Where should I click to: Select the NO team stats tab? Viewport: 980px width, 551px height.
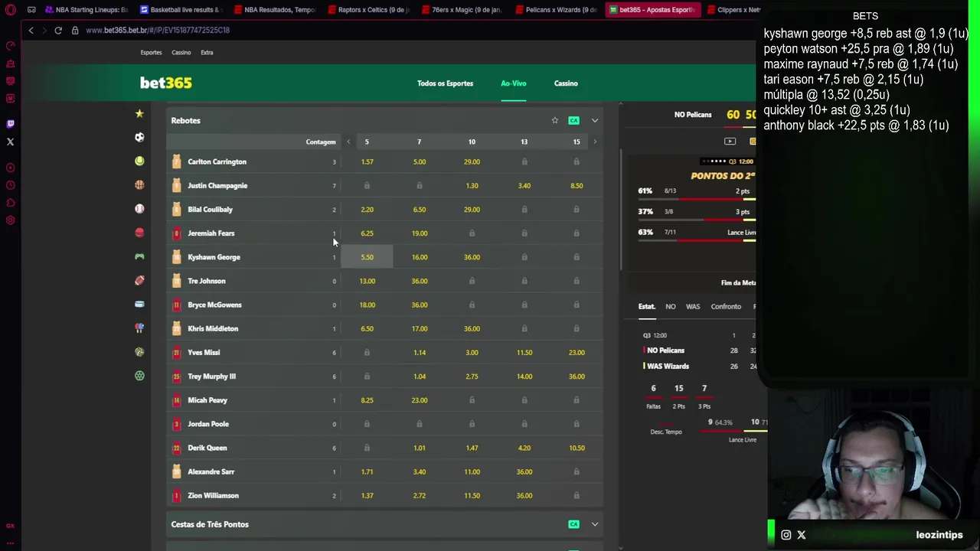(x=671, y=306)
